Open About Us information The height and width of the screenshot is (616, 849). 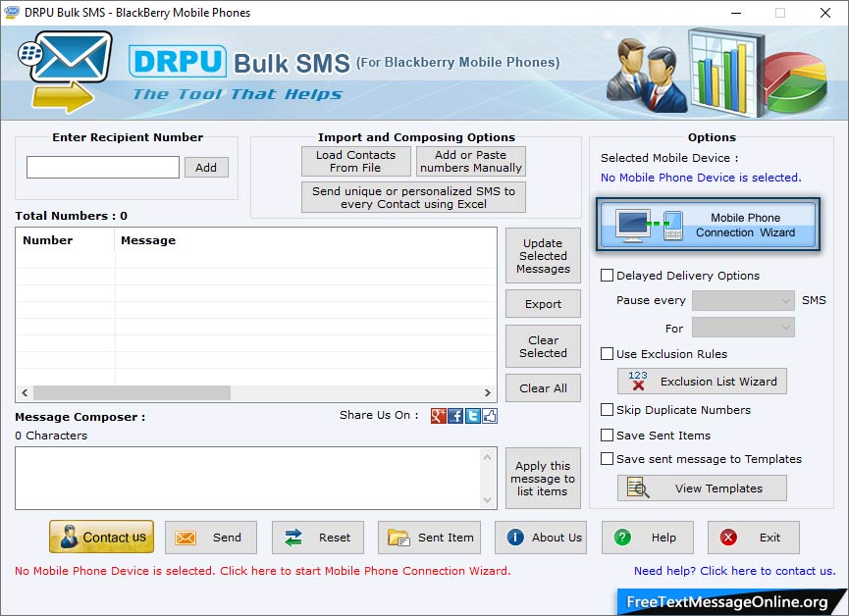541,537
